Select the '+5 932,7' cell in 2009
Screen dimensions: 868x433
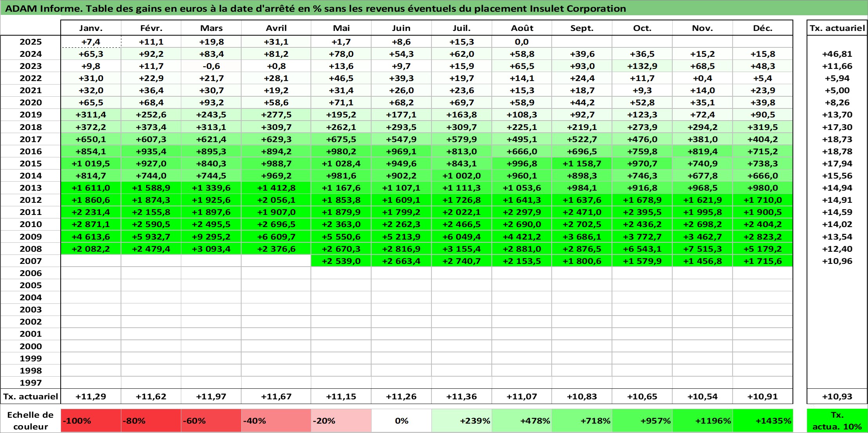(151, 236)
